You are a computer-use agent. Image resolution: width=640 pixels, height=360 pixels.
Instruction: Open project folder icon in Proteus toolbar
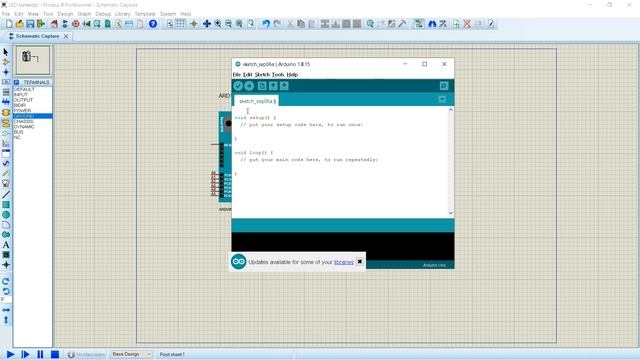[x=19, y=24]
